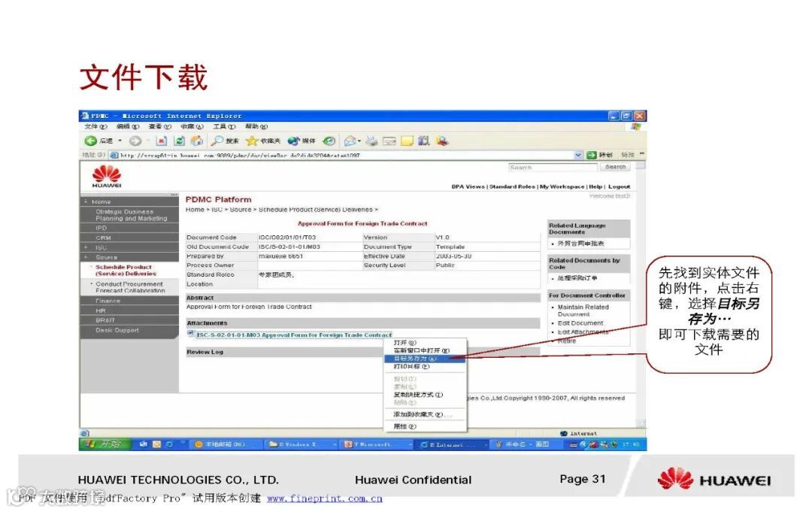Click the BPA Views link
This screenshot has height=512, width=812.
468,186
